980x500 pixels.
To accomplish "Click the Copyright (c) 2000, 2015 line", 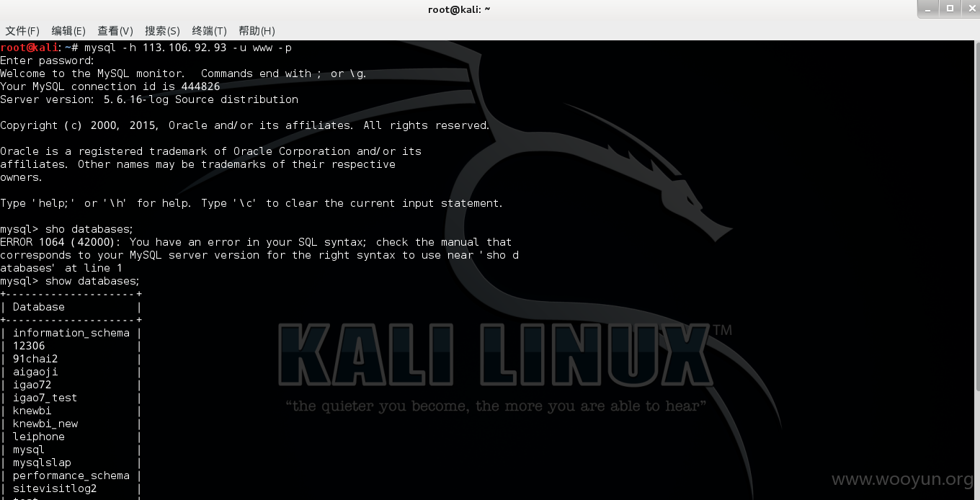I will [x=245, y=125].
